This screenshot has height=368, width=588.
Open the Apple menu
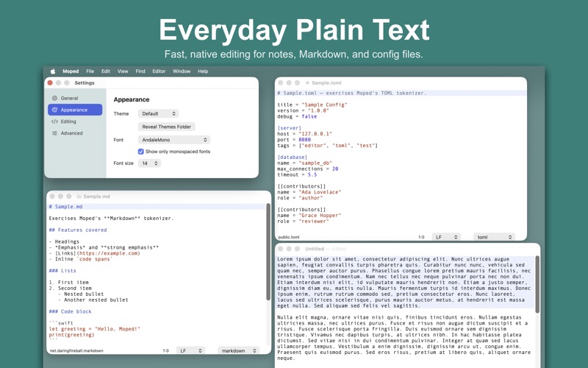tap(53, 71)
